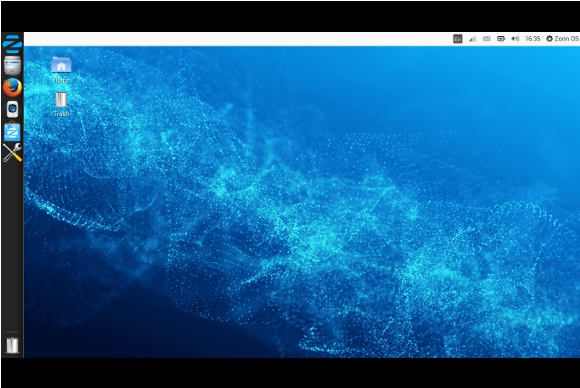Open the network signal indicator
580x388 pixels.
point(472,38)
